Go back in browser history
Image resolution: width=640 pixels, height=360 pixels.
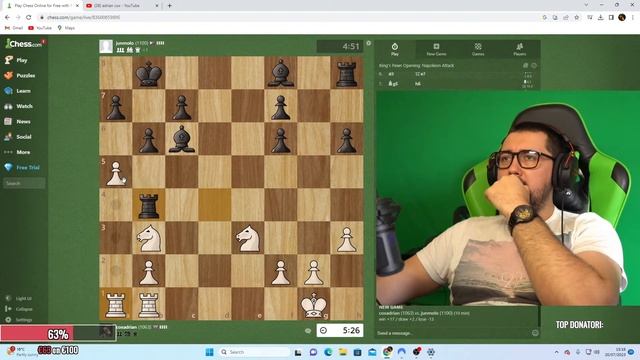pyautogui.click(x=7, y=17)
